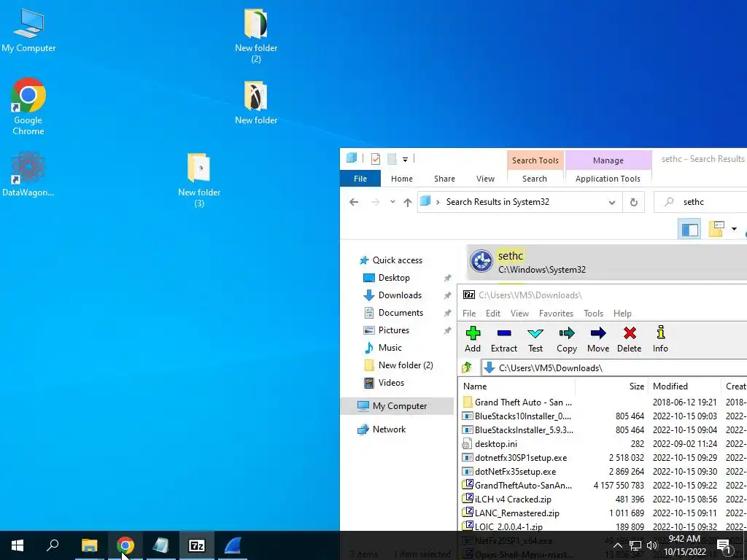Open File Explorer from the taskbar

point(89,545)
